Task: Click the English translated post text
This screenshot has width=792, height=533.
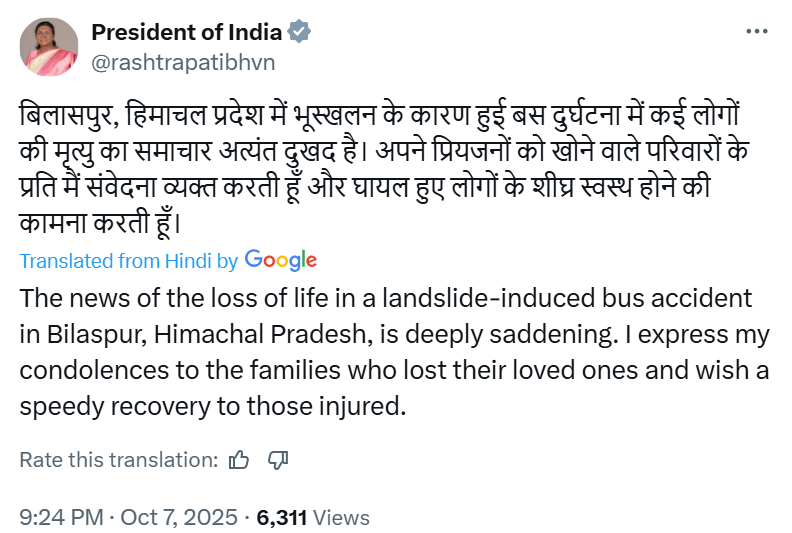Action: (x=395, y=353)
